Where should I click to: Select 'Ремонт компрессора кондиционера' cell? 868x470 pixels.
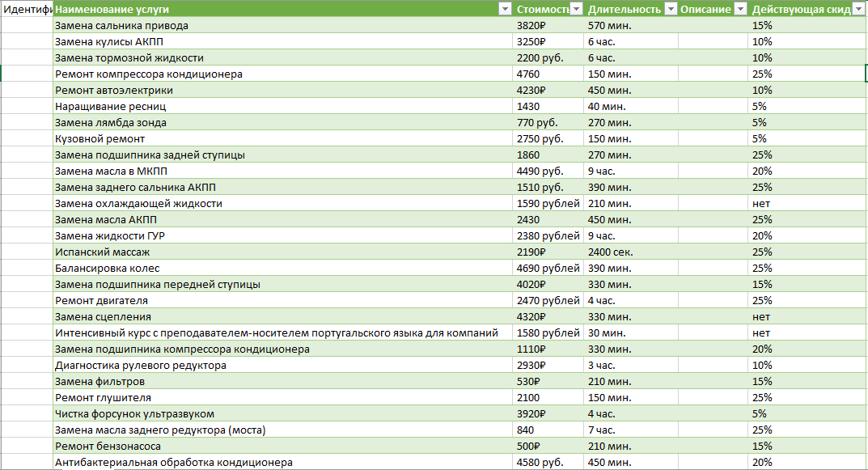283,74
